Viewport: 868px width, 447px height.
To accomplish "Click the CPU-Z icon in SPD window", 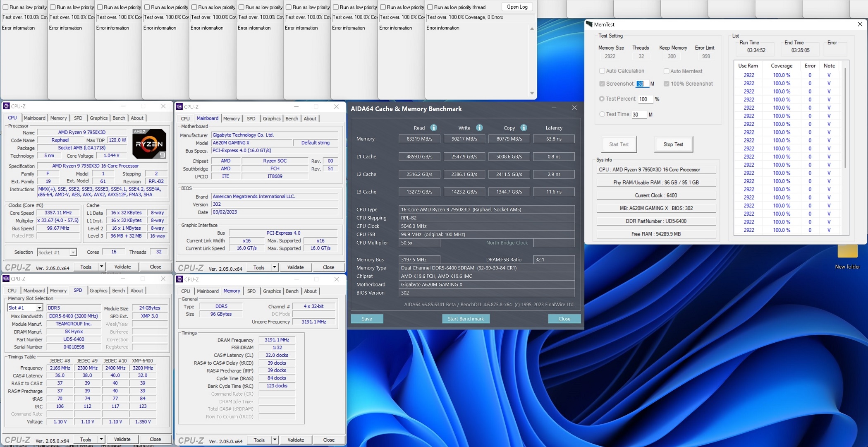I will pyautogui.click(x=6, y=279).
